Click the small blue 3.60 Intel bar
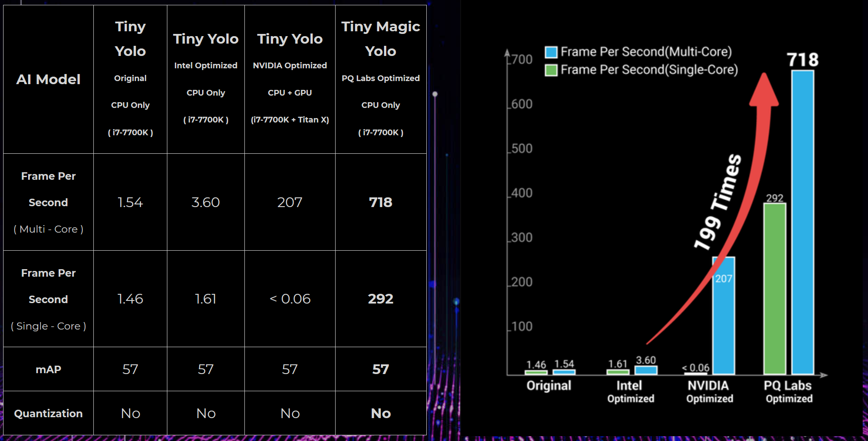The image size is (868, 441). (646, 370)
